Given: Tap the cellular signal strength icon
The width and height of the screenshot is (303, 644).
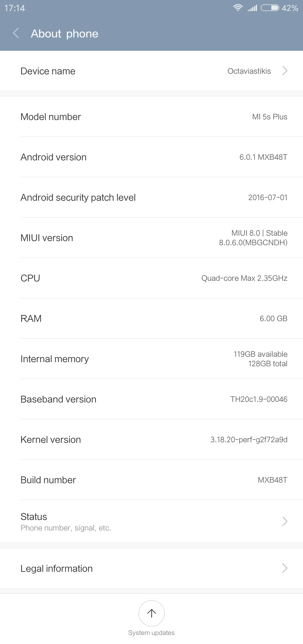Looking at the screenshot, I should tap(252, 8).
